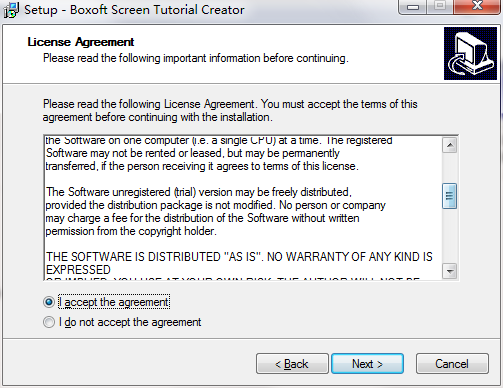The width and height of the screenshot is (503, 388).
Task: Cancel the Boxoft setup
Action: pos(452,364)
